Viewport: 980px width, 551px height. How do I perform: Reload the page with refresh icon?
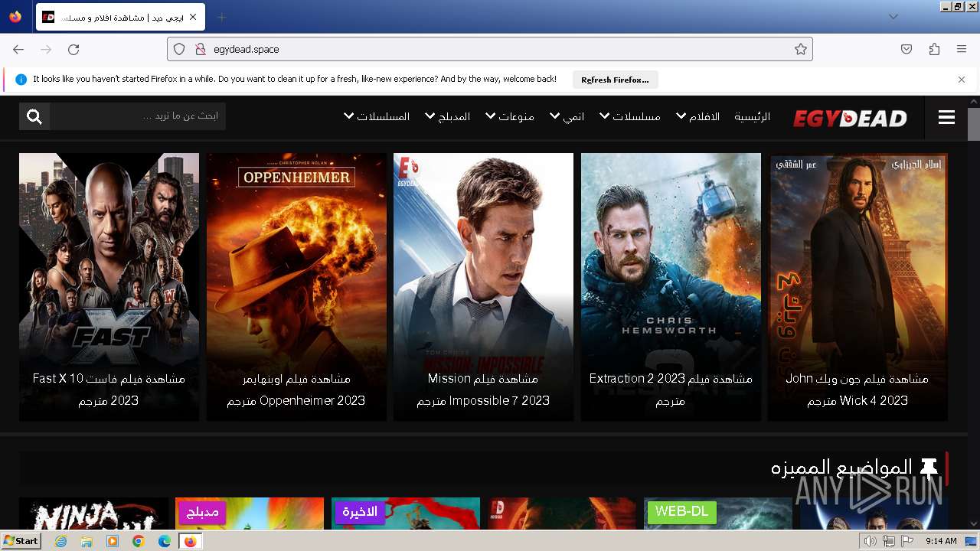(73, 49)
